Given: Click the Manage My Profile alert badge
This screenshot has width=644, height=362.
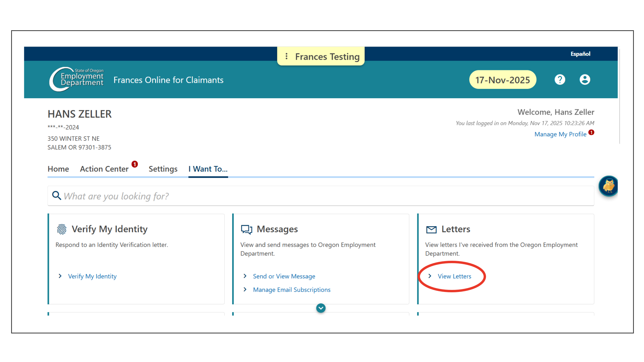Looking at the screenshot, I should click(591, 132).
